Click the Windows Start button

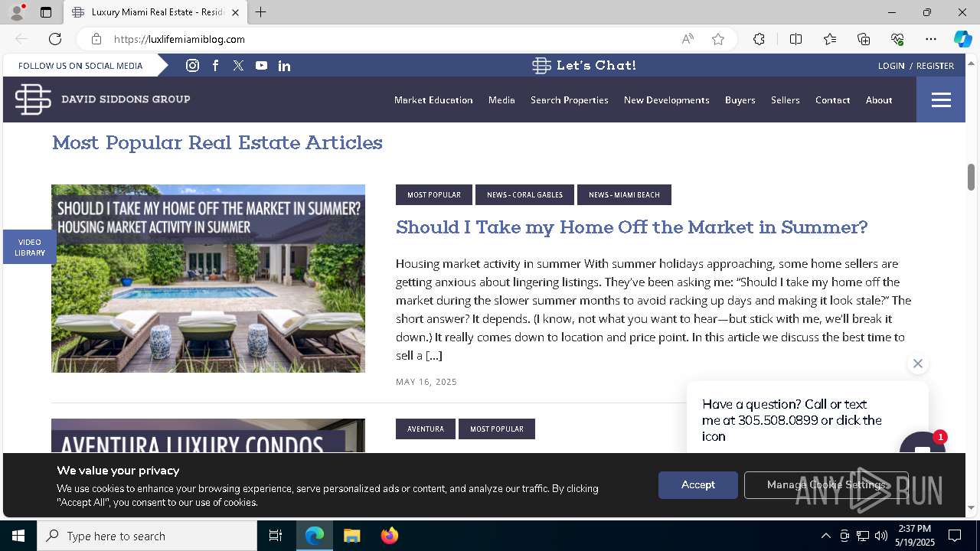click(18, 536)
